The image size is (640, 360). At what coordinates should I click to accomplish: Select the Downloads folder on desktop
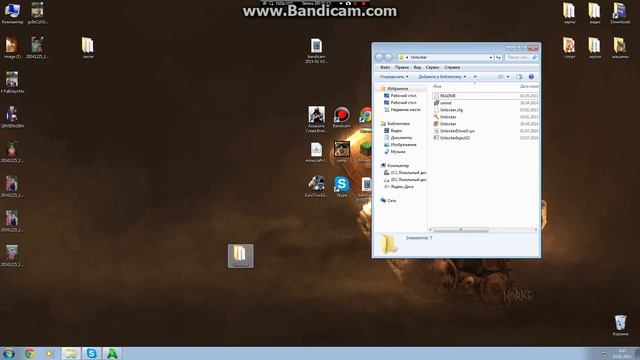click(620, 13)
